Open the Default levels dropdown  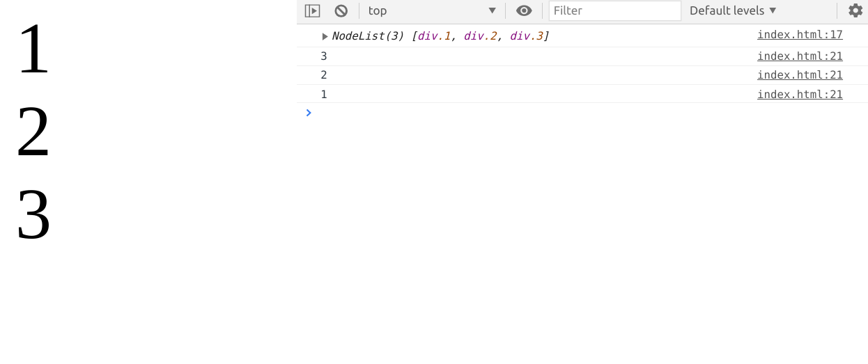point(733,10)
